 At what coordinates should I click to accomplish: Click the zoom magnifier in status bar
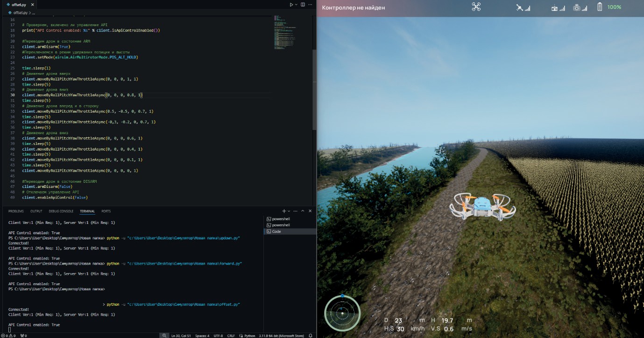tap(164, 336)
